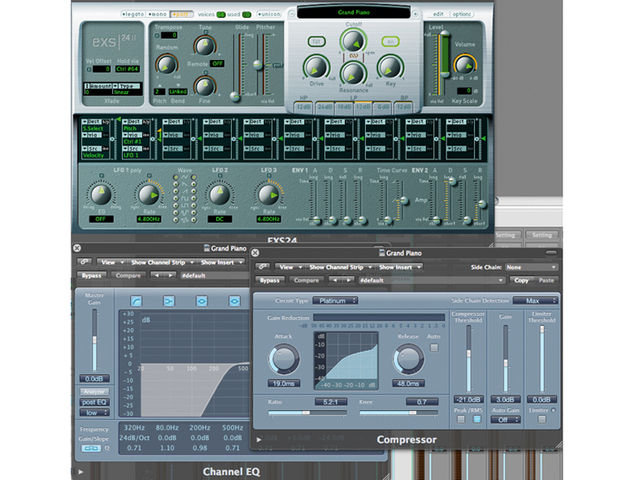Image resolution: width=640 pixels, height=480 pixels.
Task: Click the LFO 1 EG knob
Action: coord(100,194)
